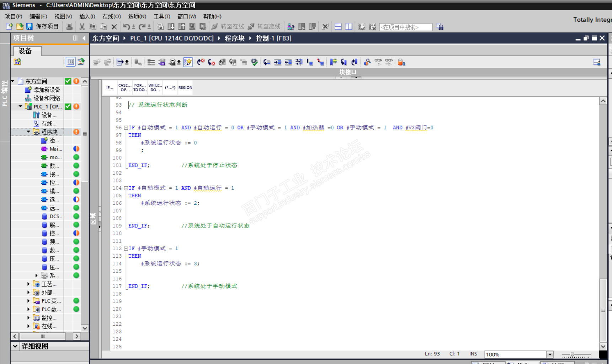Open the 帮助(H) menu
612x364 pixels.
[212, 16]
